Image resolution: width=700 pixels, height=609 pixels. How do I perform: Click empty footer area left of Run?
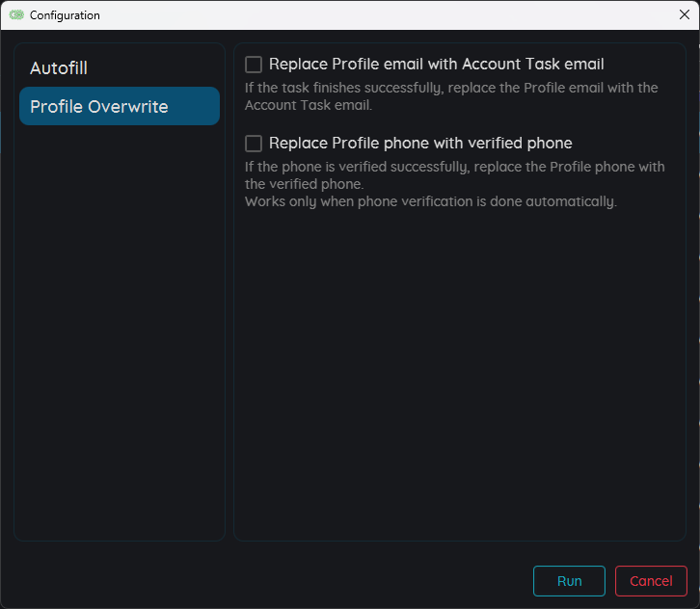[270, 581]
